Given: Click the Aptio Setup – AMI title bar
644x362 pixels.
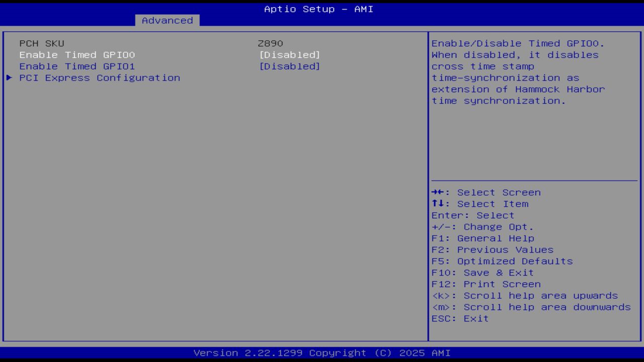Looking at the screenshot, I should 318,9.
